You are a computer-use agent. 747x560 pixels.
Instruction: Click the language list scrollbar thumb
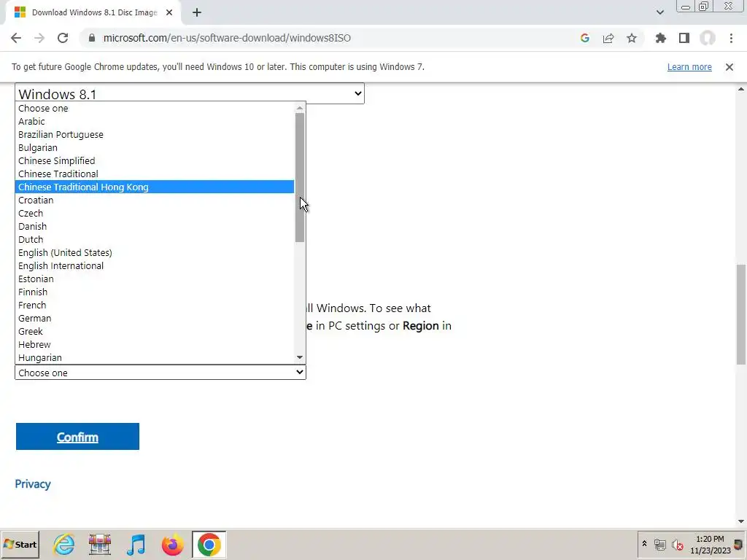click(300, 177)
